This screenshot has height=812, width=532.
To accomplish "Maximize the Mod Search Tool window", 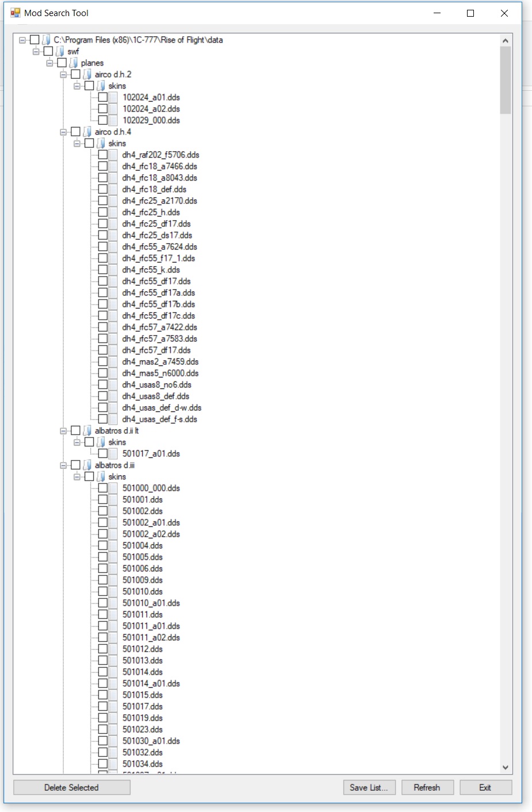I will click(470, 13).
